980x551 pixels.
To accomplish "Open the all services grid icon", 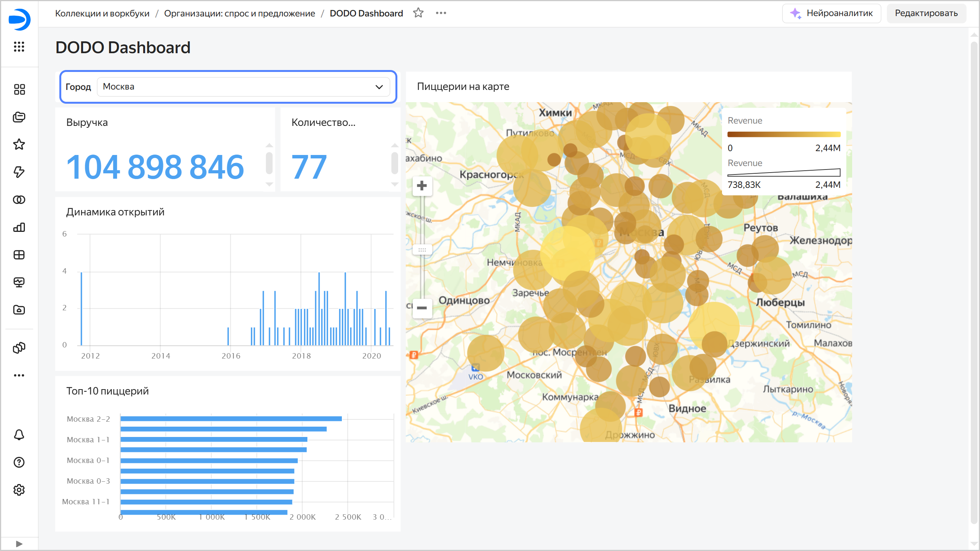I will [19, 47].
